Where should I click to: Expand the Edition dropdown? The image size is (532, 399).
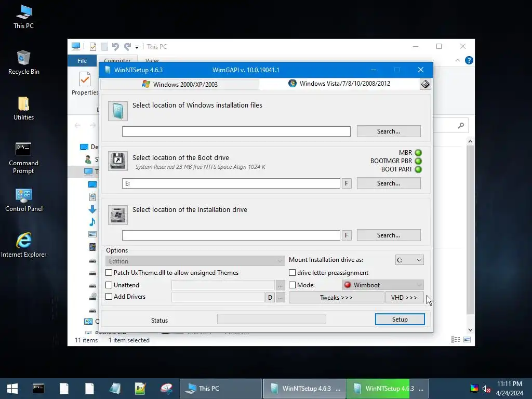[195, 261]
